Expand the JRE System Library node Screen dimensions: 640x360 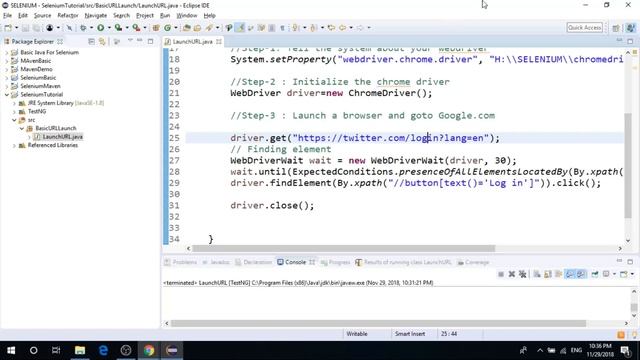[x=14, y=103]
